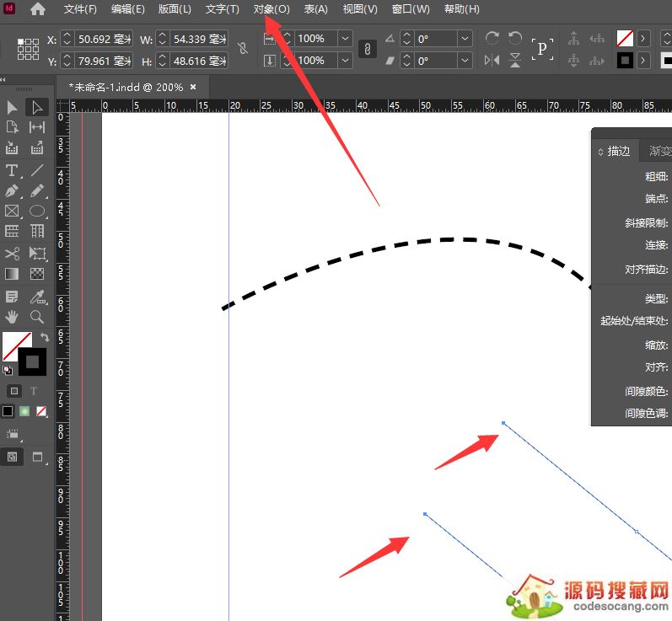
Task: Toggle constrain proportions for scaling link
Action: coord(367,50)
